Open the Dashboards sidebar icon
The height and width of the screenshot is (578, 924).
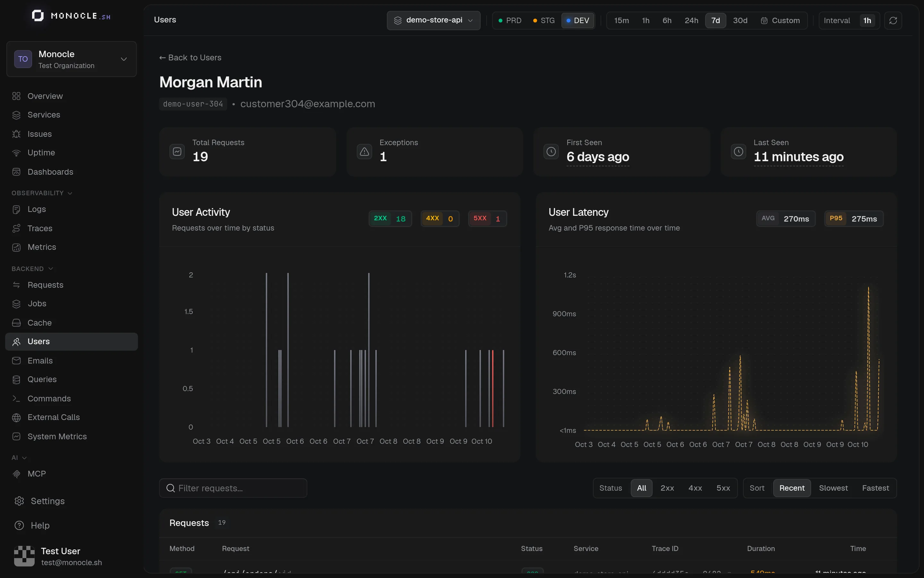(16, 172)
